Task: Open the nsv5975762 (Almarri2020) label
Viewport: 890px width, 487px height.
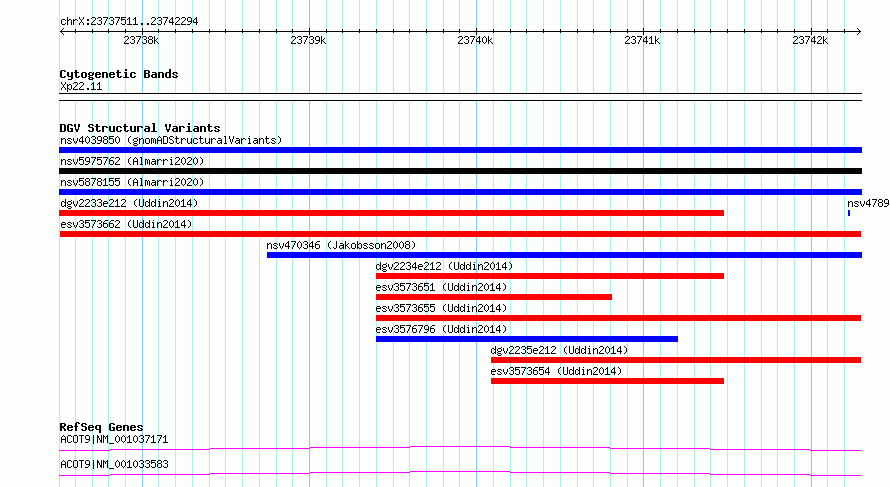Action: (x=132, y=161)
